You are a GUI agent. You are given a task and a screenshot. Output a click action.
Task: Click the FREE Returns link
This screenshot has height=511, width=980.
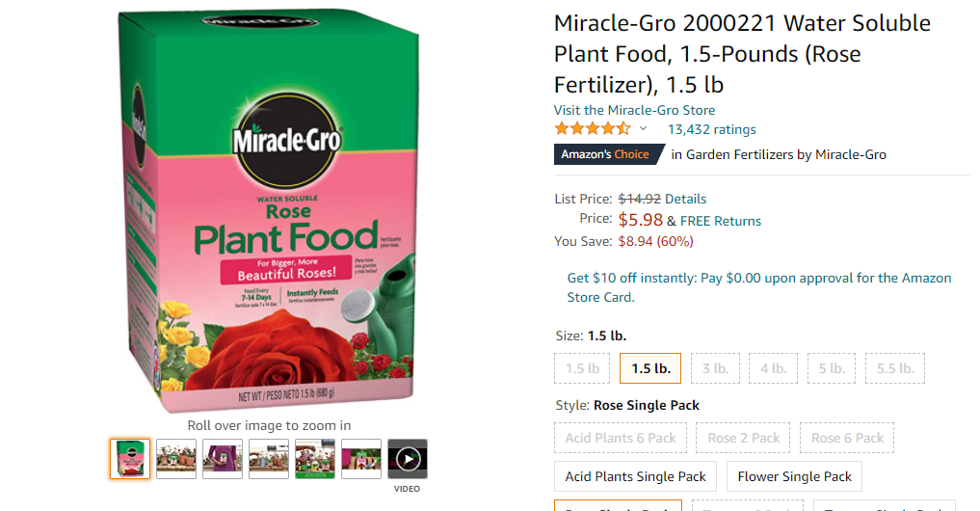[721, 221]
